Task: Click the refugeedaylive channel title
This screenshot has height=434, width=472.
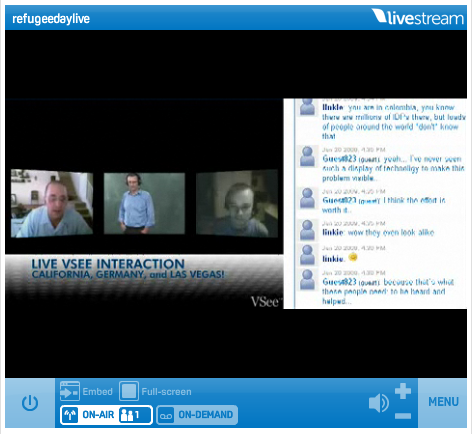Action: pyautogui.click(x=51, y=19)
